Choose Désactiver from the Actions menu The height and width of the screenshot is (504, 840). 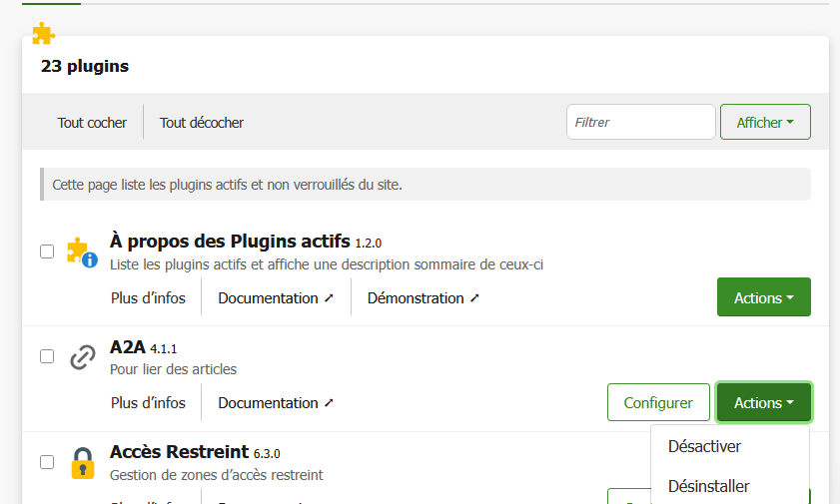[704, 446]
